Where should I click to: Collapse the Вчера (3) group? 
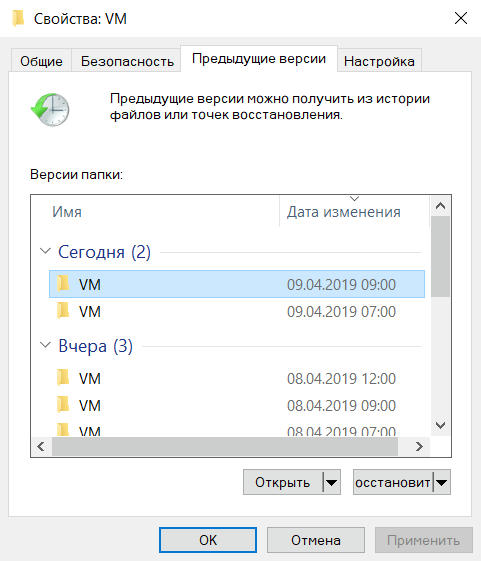pyautogui.click(x=45, y=345)
